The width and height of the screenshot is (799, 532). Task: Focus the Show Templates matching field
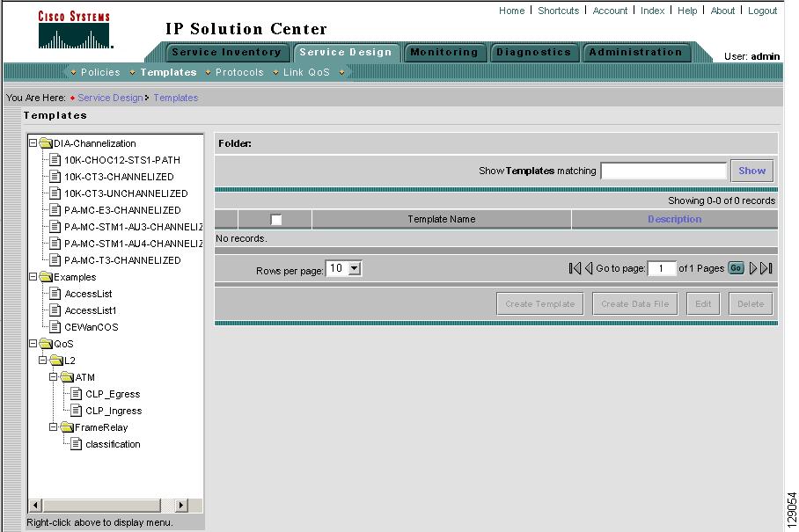663,171
